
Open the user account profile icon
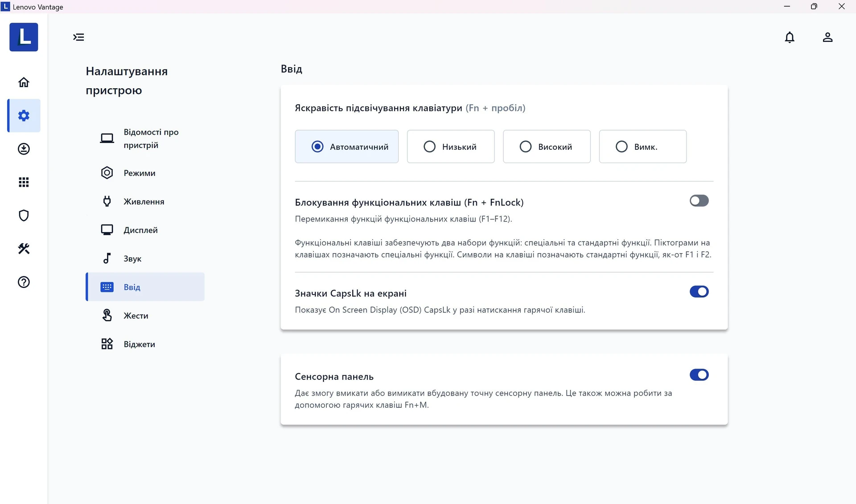pyautogui.click(x=827, y=37)
